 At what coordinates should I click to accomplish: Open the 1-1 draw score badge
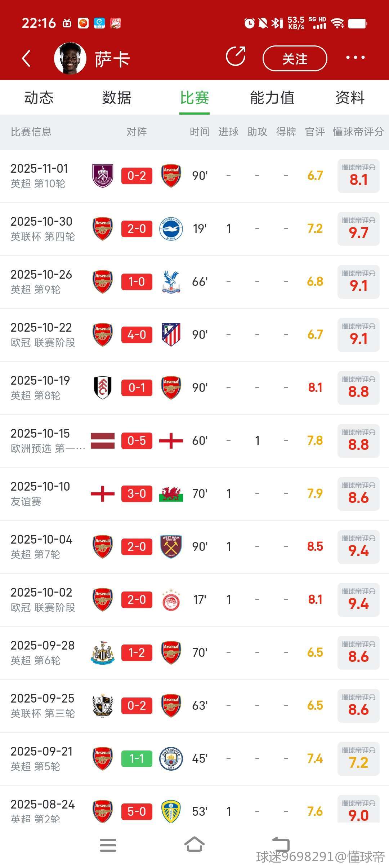[x=137, y=758]
